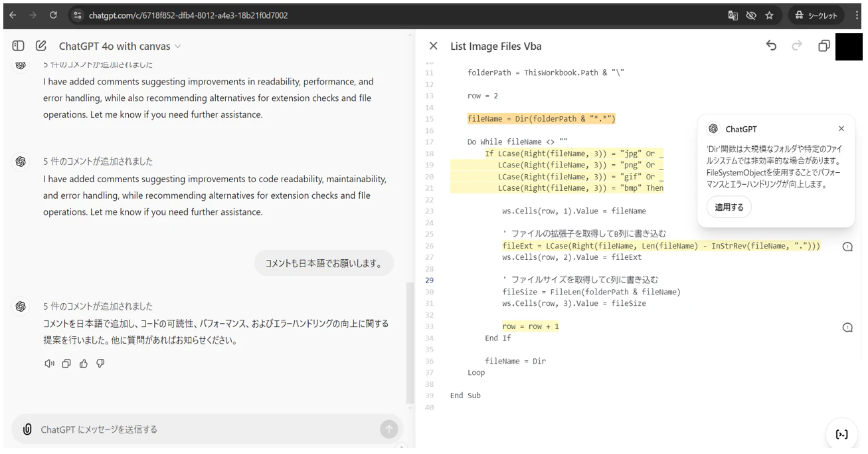Close the ChatGPT comment popup
868x454 pixels.
click(x=841, y=128)
